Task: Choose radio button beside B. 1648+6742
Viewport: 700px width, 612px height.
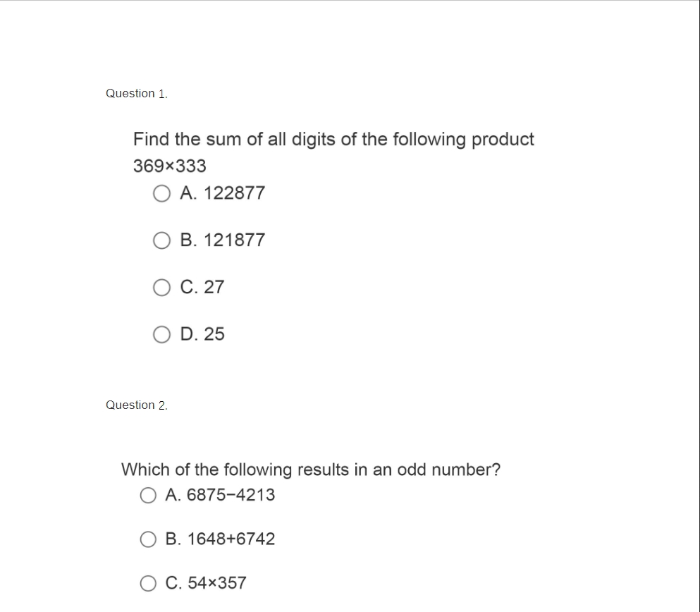Action: [148, 539]
